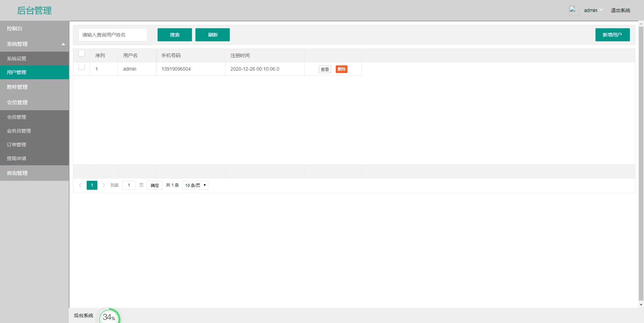This screenshot has height=323, width=644.
Task: Delete the admin user with 删除
Action: 341,69
